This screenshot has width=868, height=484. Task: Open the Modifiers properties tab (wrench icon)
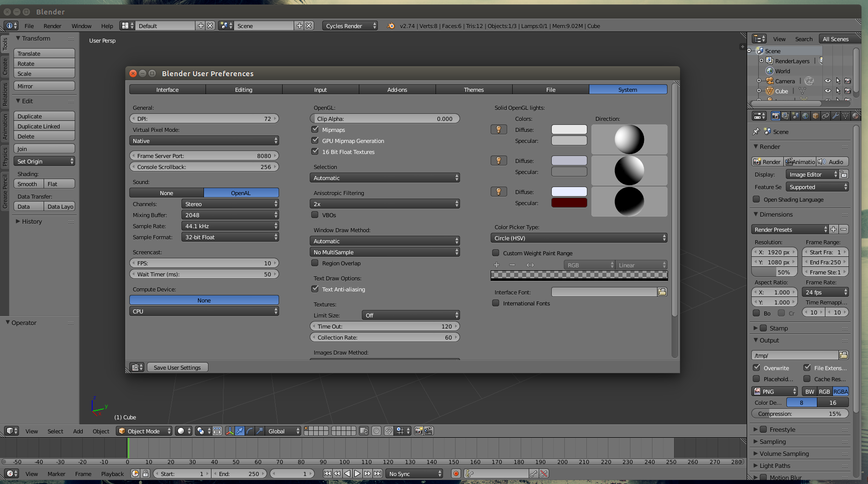(x=835, y=116)
